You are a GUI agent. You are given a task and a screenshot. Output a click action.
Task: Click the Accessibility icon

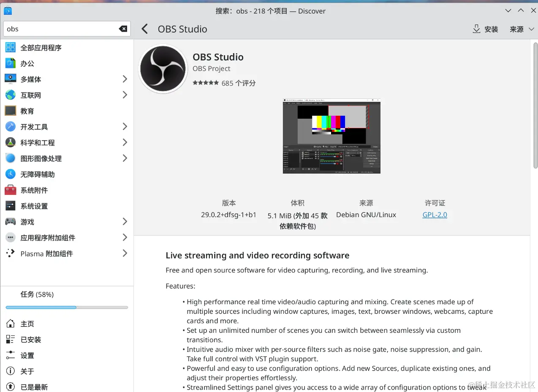tap(11, 174)
